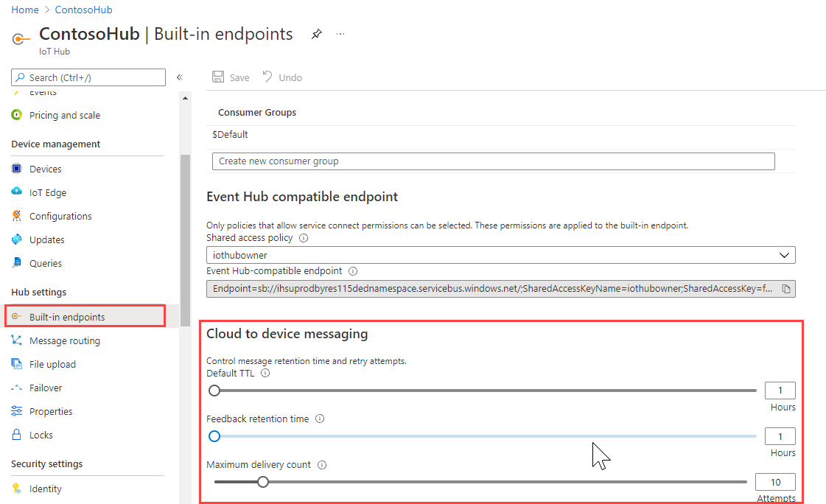Show info for Maximum delivery count

tap(322, 464)
